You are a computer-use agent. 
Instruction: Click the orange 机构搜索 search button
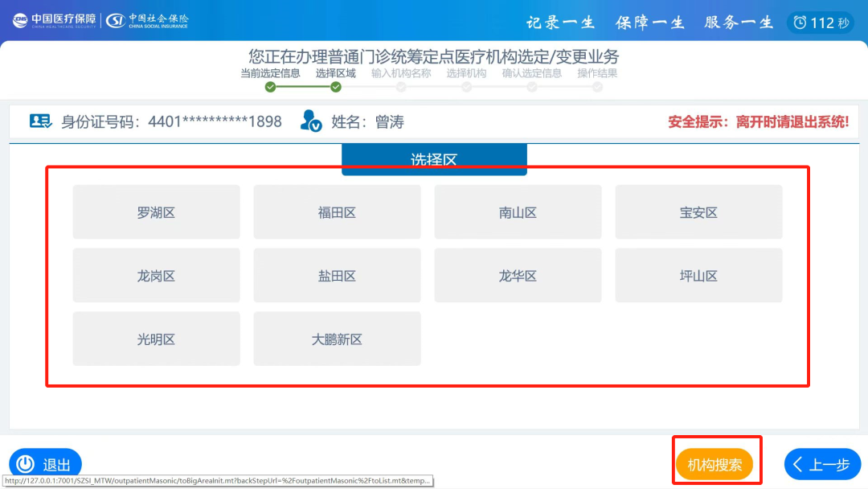coord(716,464)
